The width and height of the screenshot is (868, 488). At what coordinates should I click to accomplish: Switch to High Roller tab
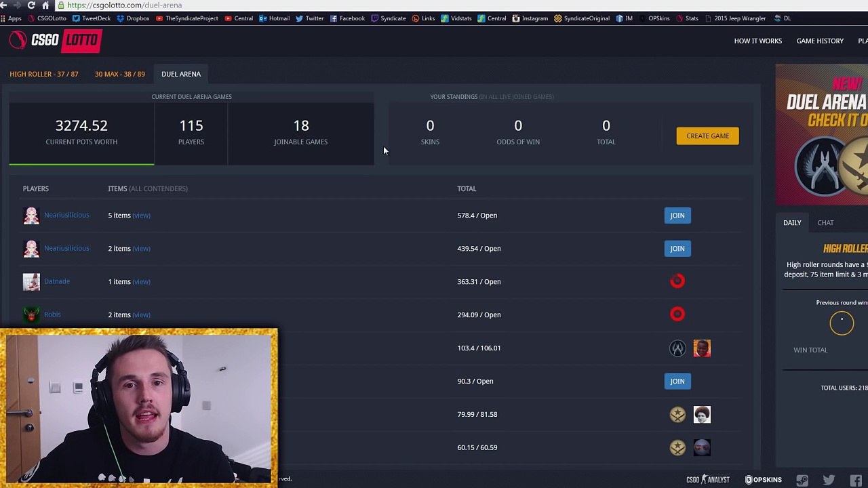coord(44,74)
